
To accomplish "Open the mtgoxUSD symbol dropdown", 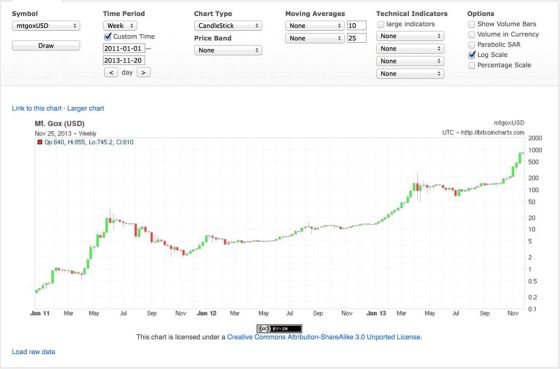I will click(x=46, y=26).
